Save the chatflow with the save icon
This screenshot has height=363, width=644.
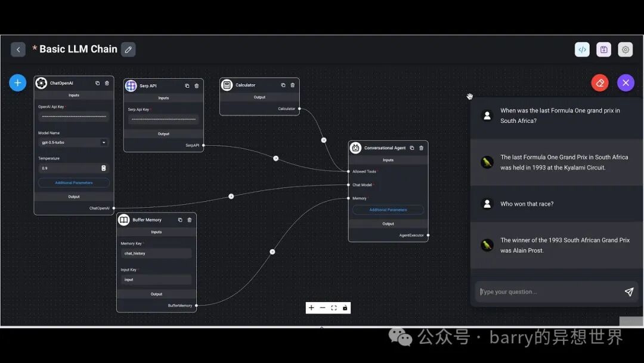(x=603, y=50)
